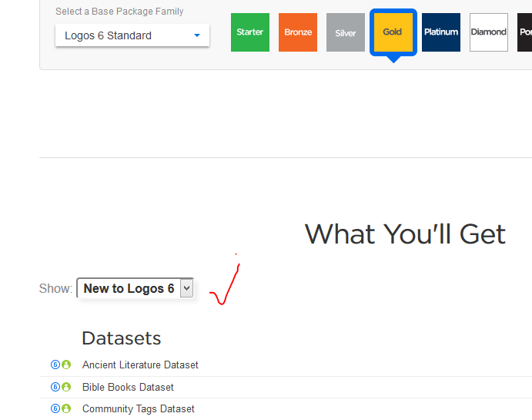The image size is (532, 420).
Task: Click the blue arrow of package family dropdown
Action: coord(197,35)
